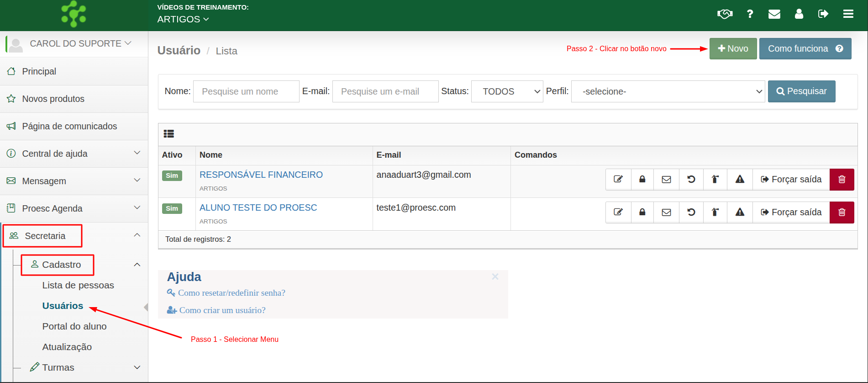Click the lock icon for ALUNO TESTE row
Viewport: 868px width, 383px height.
tap(642, 212)
